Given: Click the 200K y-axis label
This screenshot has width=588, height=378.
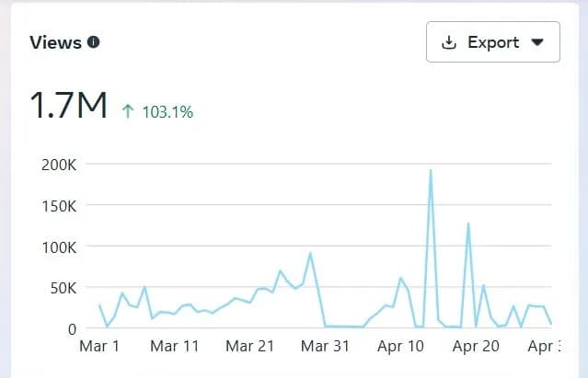Looking at the screenshot, I should click(x=58, y=165).
